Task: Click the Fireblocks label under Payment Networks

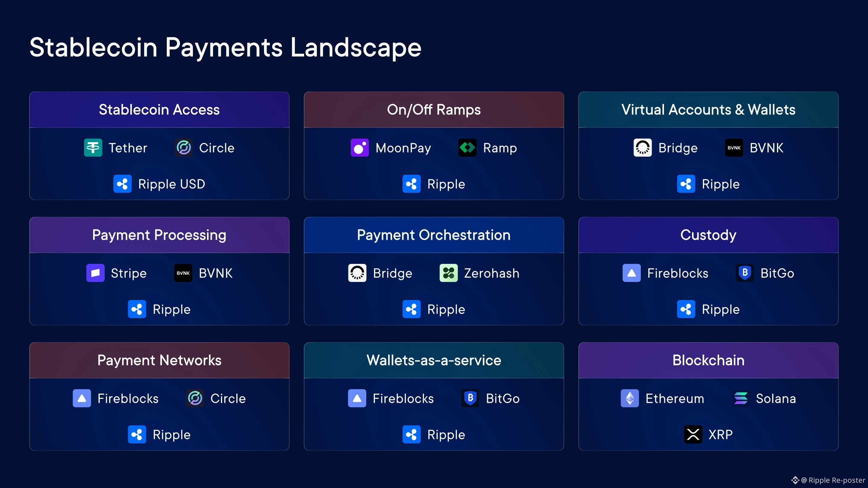Action: tap(128, 399)
